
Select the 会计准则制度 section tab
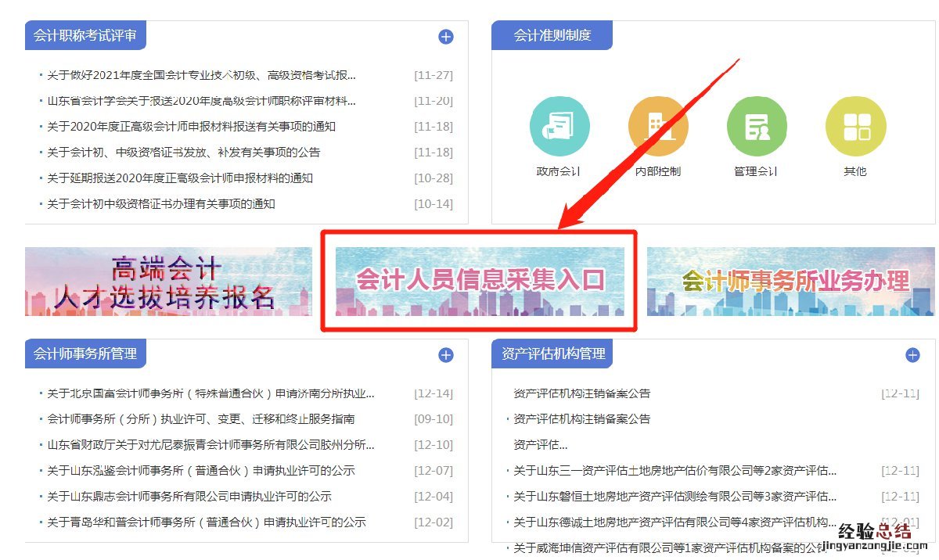[x=552, y=35]
